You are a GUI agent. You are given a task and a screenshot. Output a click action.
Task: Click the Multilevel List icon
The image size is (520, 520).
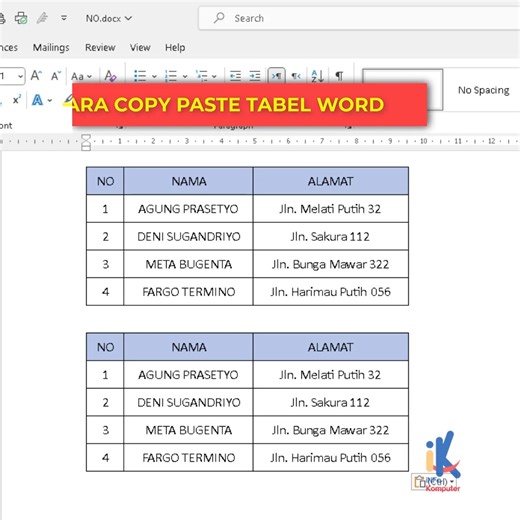(x=201, y=76)
